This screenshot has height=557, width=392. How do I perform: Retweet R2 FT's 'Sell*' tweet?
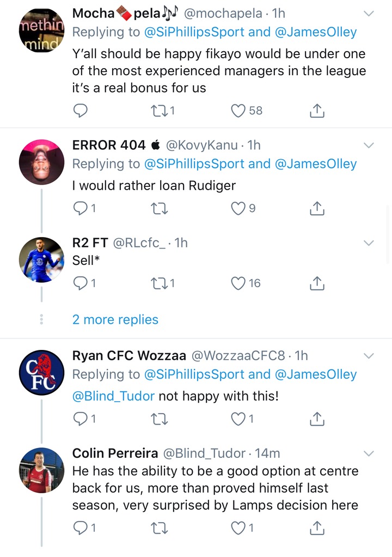tap(158, 283)
